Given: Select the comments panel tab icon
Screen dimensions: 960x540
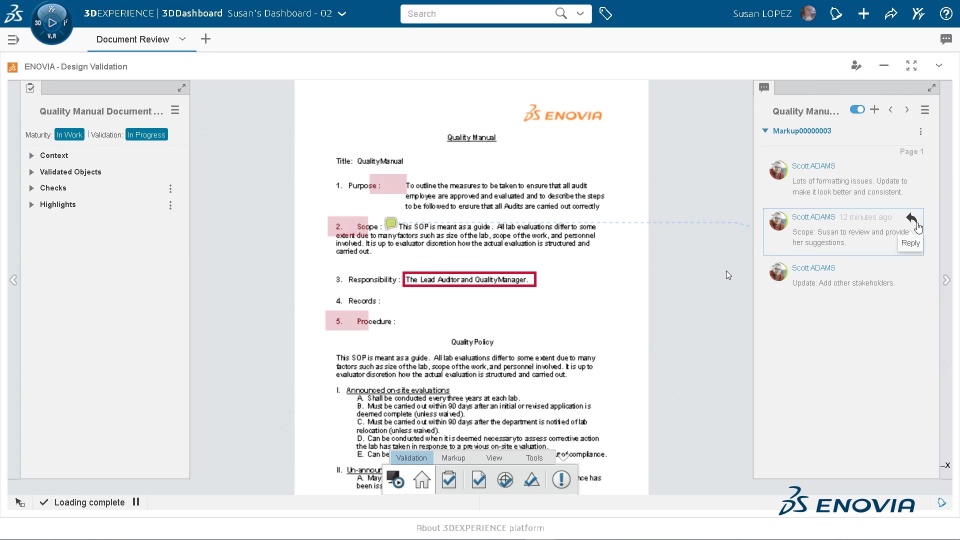Looking at the screenshot, I should coord(764,88).
